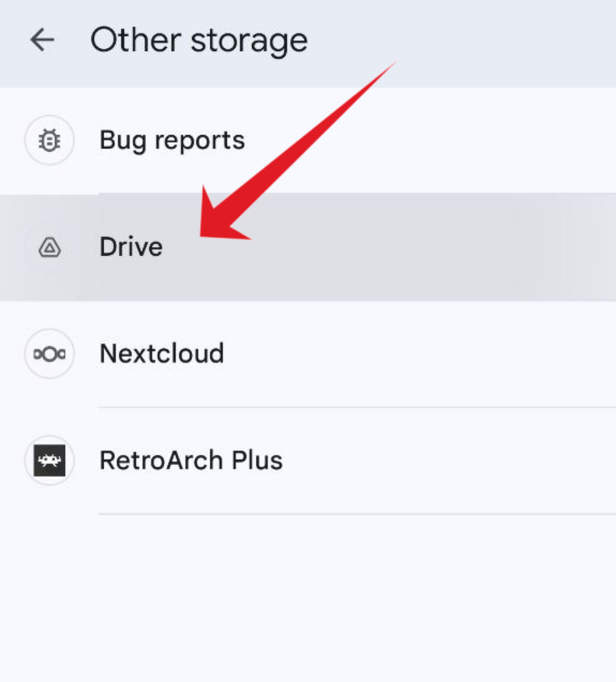Navigate back from Other storage
Screen dimensions: 616x682
point(41,40)
